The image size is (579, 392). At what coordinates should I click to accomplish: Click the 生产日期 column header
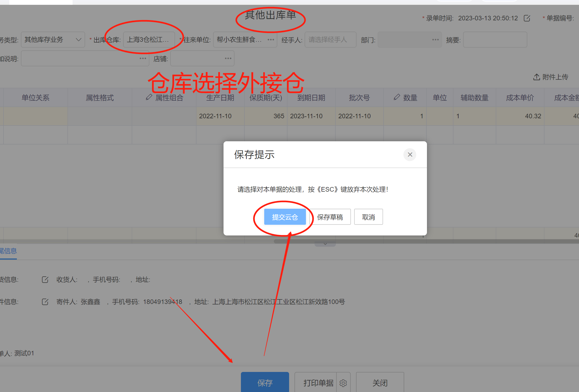220,98
